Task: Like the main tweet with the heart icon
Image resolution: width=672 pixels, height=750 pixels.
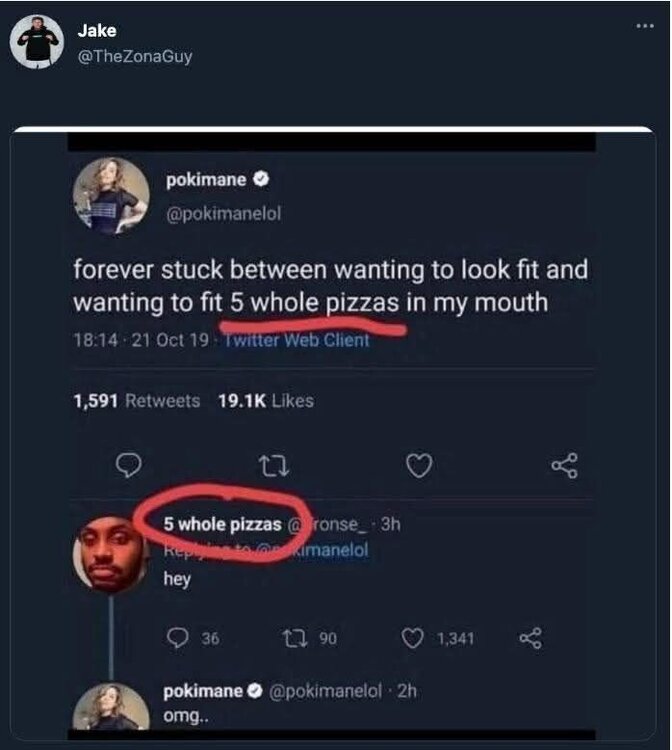Action: point(421,465)
